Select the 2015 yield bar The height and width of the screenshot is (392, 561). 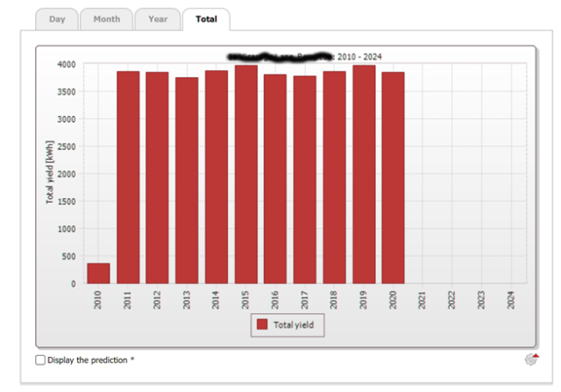point(245,174)
